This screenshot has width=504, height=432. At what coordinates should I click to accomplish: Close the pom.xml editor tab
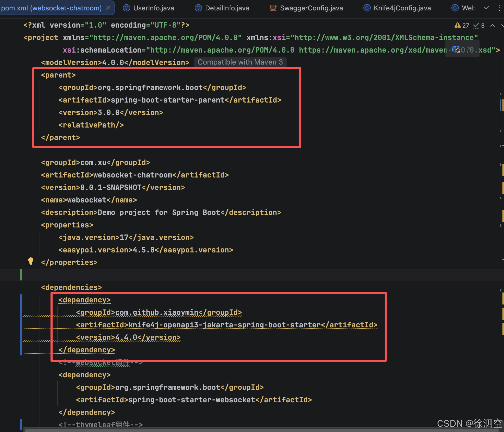point(108,8)
